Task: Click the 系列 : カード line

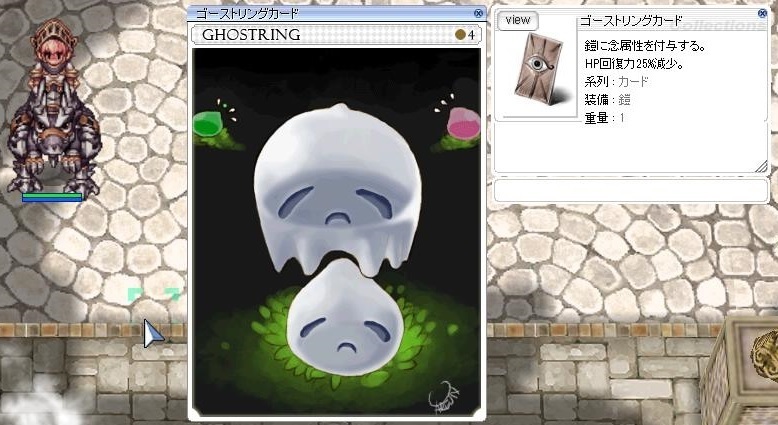Action: 617,82
